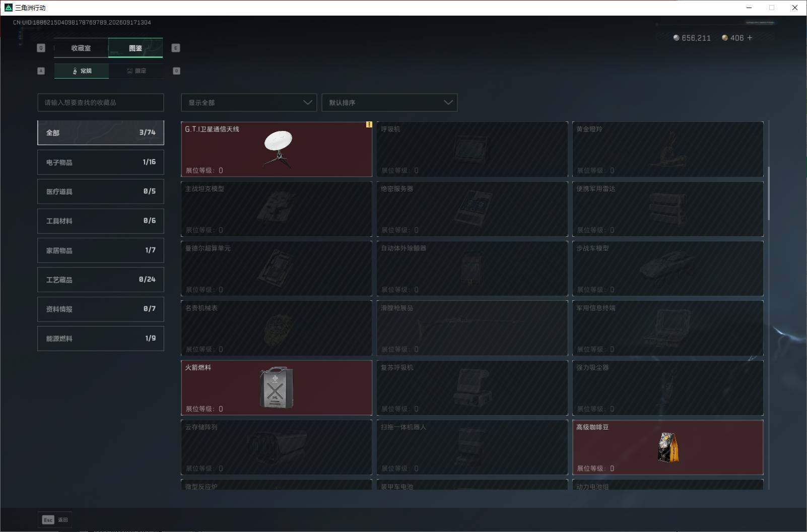The height and width of the screenshot is (532, 807).
Task: Select the locked 绝密服务器 card
Action: pos(472,209)
